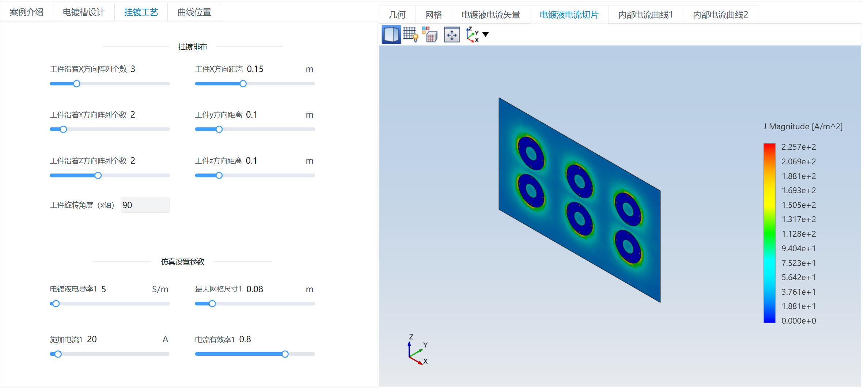Click the 仿真设置参数 section heading
Image resolution: width=868 pixels, height=389 pixels.
182,262
